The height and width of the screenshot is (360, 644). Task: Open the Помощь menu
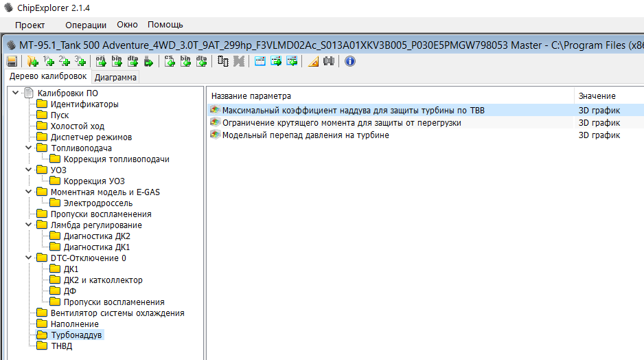(165, 25)
